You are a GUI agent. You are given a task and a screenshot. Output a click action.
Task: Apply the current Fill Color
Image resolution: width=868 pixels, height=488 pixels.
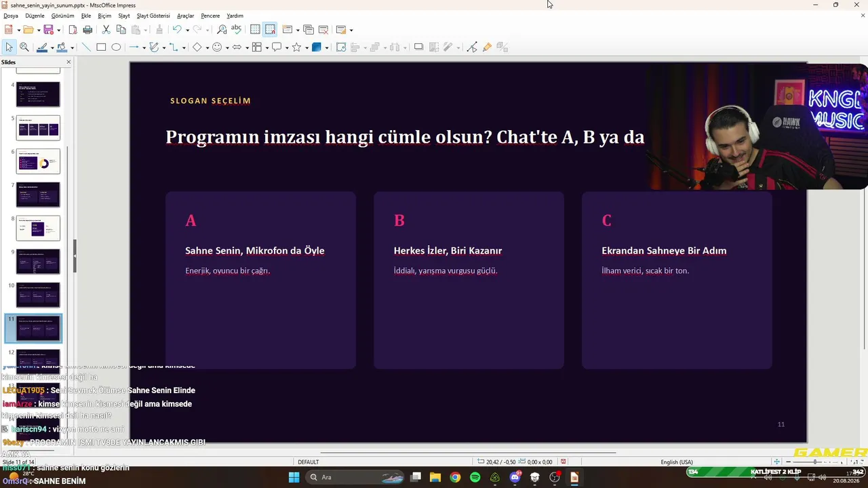pos(62,47)
